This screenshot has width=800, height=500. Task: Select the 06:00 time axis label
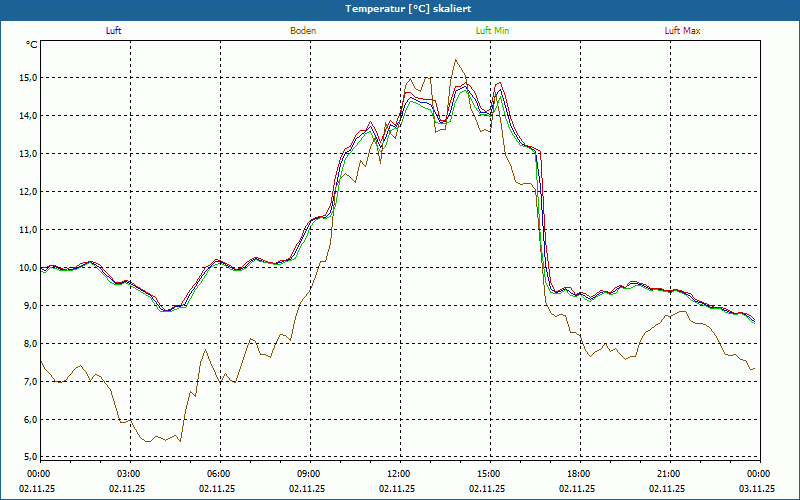click(x=219, y=473)
